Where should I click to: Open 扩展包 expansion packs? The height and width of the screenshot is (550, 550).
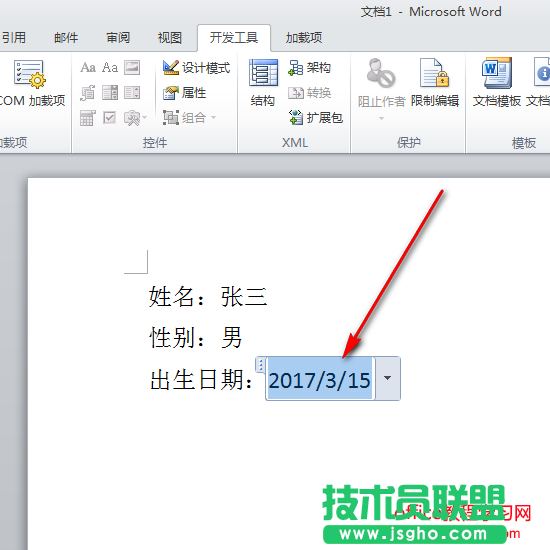315,118
